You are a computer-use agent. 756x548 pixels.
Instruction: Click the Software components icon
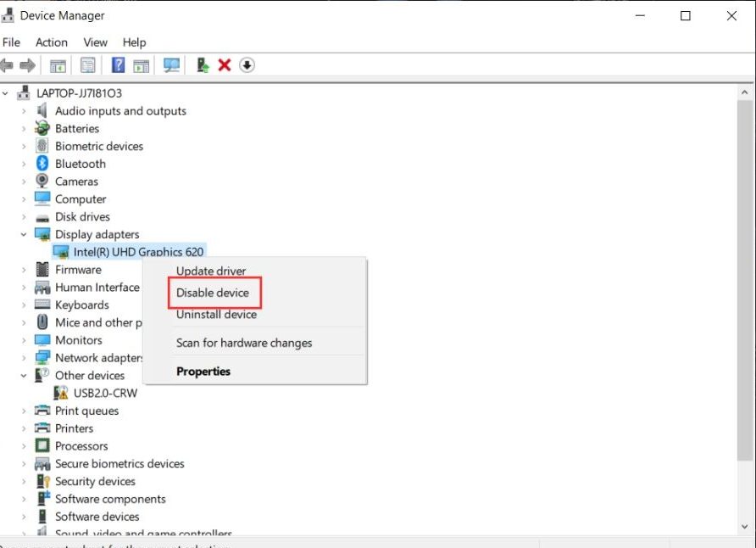(43, 498)
